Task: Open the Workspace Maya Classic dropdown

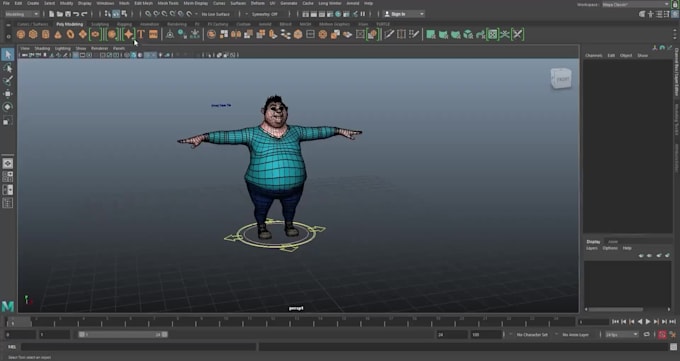Action: (635, 4)
